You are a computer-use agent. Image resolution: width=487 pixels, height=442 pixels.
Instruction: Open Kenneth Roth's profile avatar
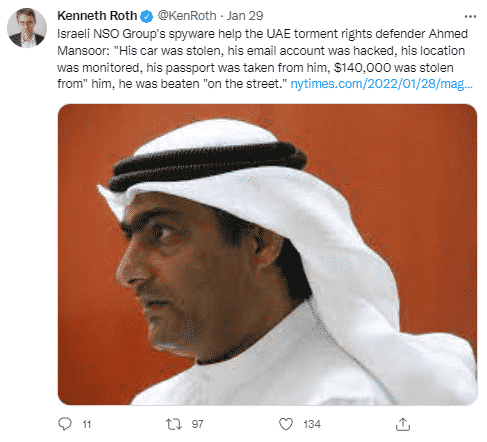[27, 28]
